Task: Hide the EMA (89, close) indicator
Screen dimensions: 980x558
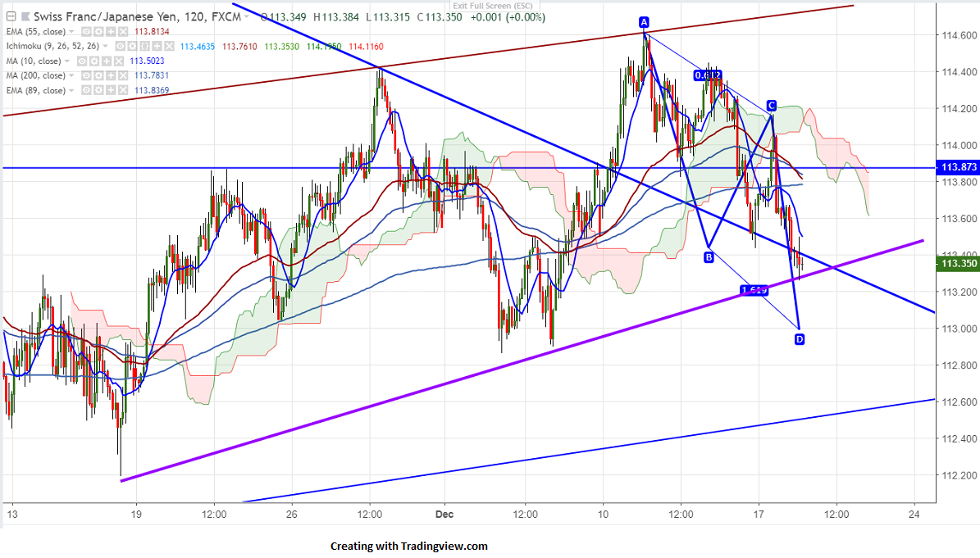Action: [86, 90]
